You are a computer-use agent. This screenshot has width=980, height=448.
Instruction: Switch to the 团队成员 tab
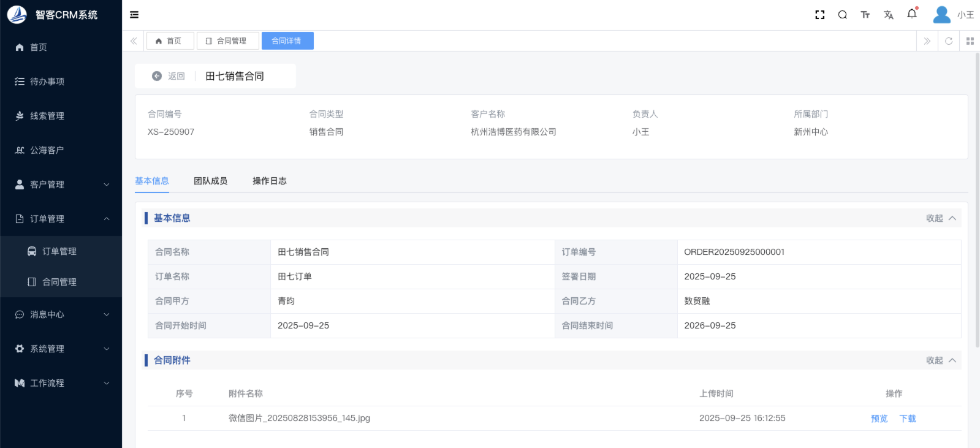(x=210, y=181)
